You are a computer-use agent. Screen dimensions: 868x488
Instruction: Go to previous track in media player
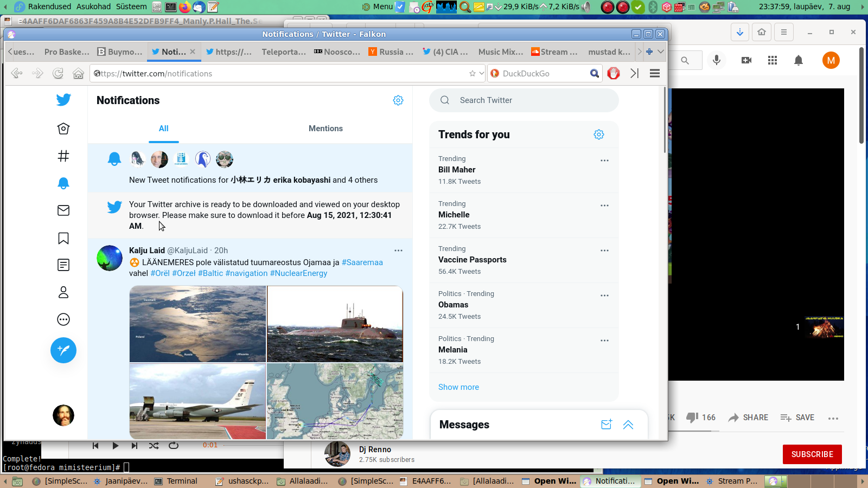coord(95,446)
